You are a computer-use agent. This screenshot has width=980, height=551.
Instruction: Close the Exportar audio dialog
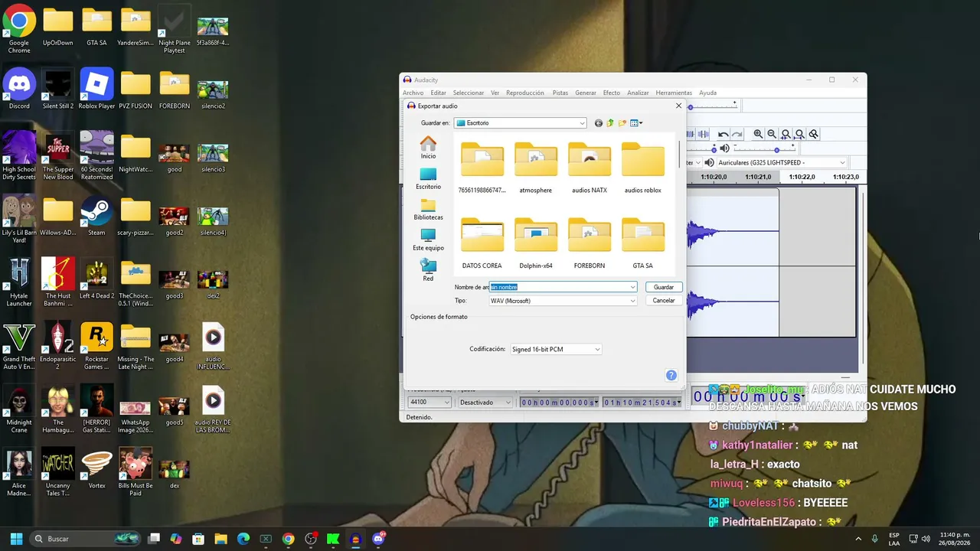pos(678,106)
